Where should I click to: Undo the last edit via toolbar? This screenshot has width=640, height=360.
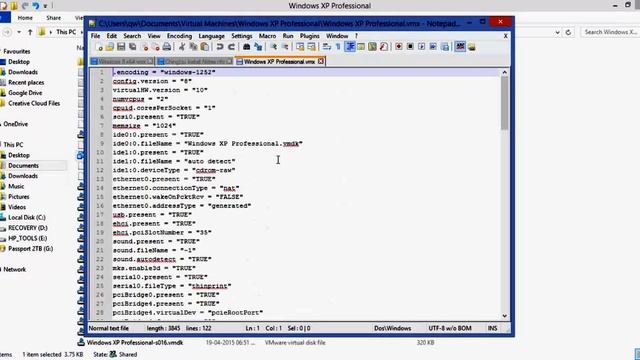click(220, 47)
